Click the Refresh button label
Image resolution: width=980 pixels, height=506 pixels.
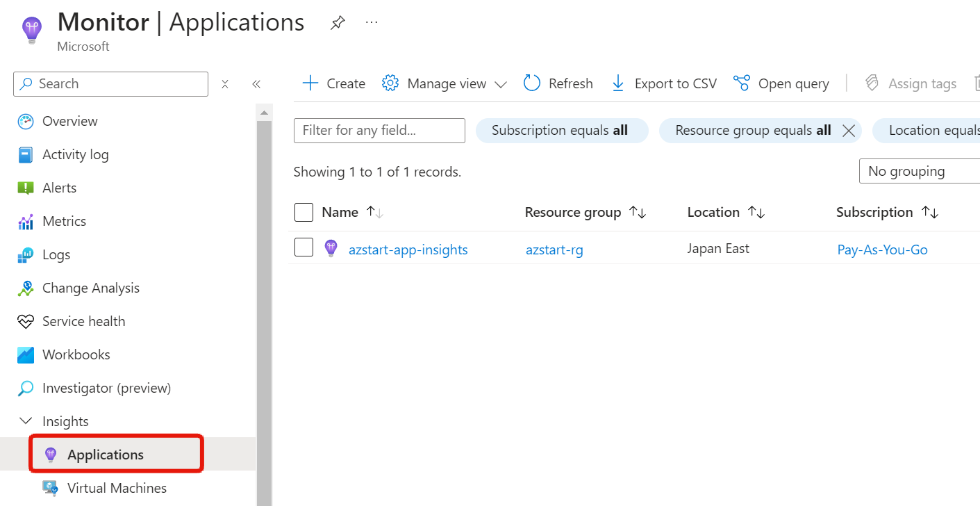pyautogui.click(x=571, y=84)
